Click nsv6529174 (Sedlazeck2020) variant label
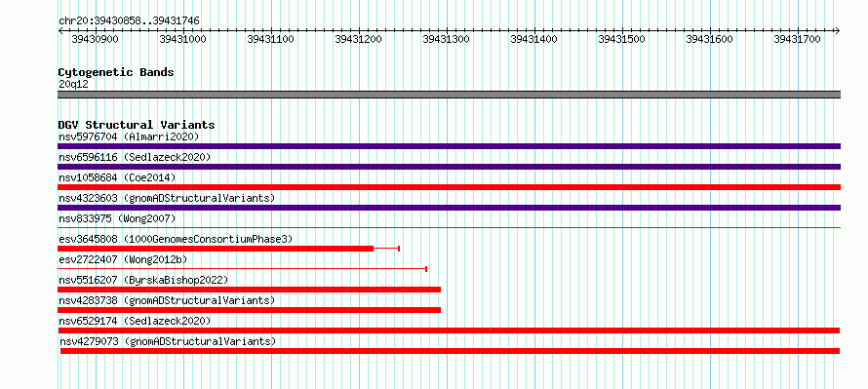The image size is (868, 389). point(135,321)
